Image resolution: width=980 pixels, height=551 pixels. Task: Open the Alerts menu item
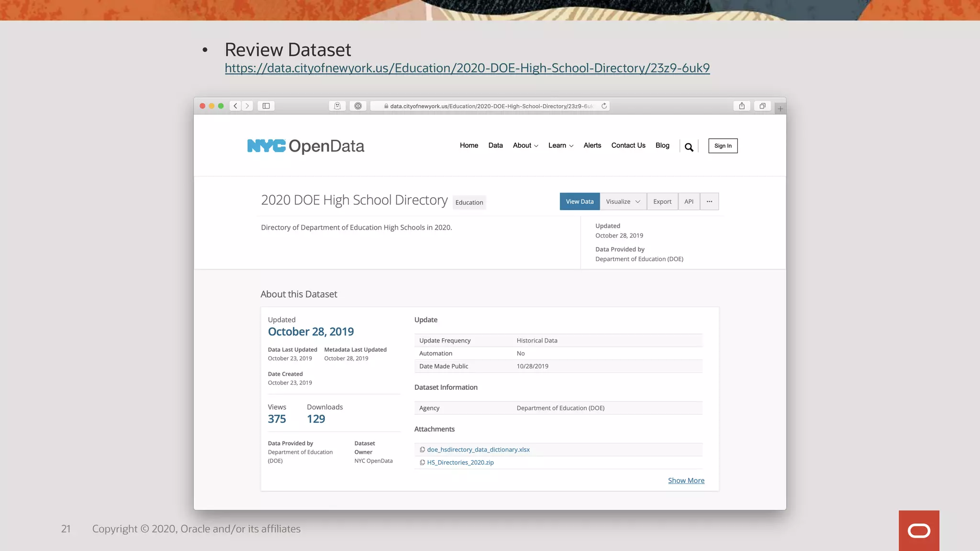point(592,145)
